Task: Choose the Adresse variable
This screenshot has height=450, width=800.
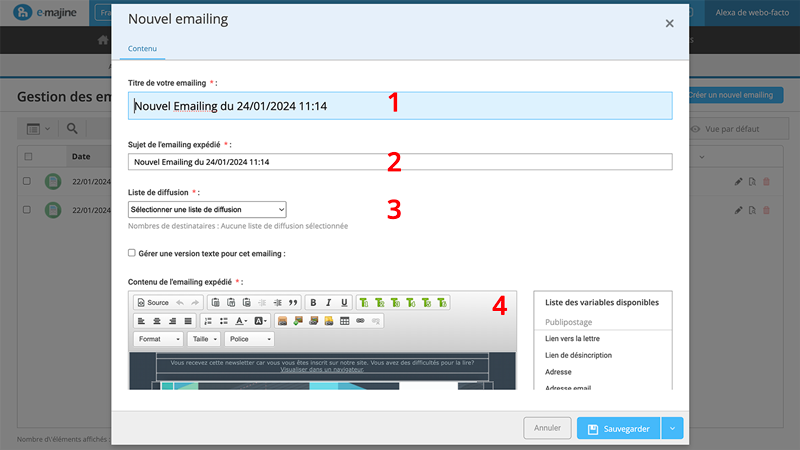Action: click(558, 372)
